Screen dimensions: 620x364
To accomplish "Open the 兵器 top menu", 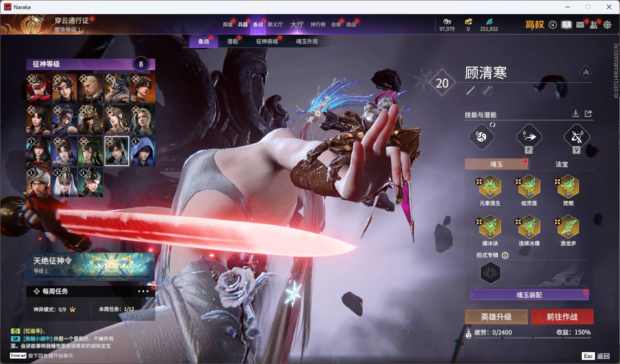I will point(243,25).
